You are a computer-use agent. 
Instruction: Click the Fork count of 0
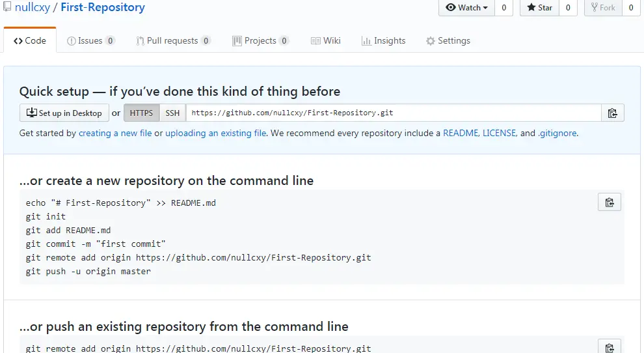(631, 7)
